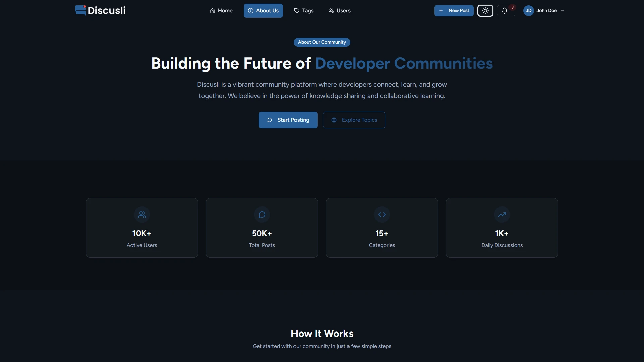Click the JD avatar circle

pyautogui.click(x=529, y=11)
